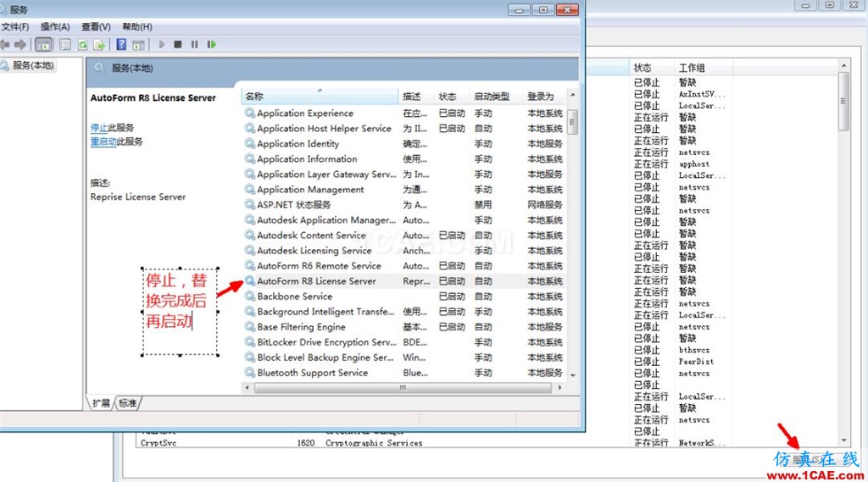Select the AutoForm R6 Remote Service row

[404, 266]
